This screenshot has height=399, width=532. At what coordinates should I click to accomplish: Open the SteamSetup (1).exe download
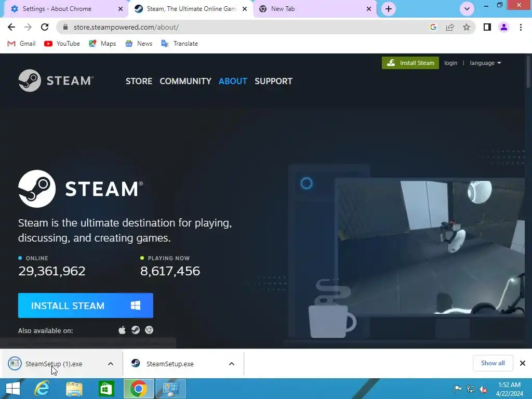point(54,364)
